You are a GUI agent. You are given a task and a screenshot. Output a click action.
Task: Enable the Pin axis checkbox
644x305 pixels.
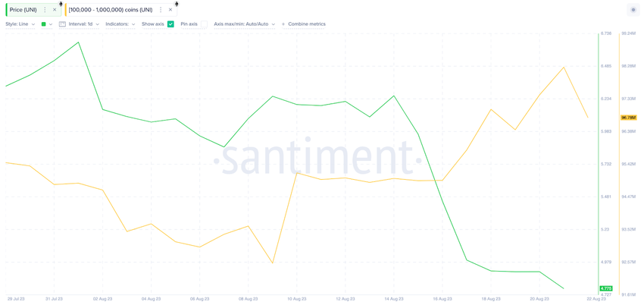point(204,24)
